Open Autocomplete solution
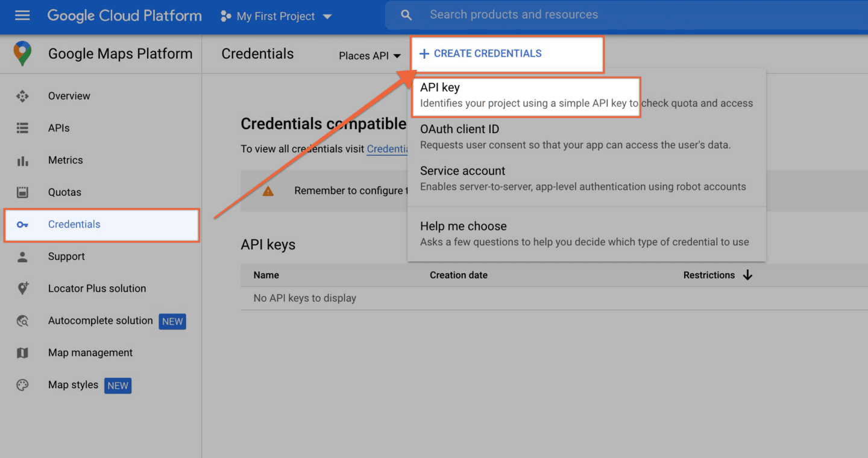Viewport: 868px width, 458px height. pos(101,321)
